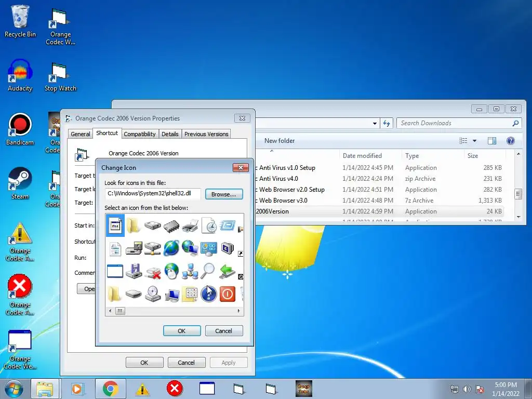Click the Explorer refresh button
The width and height of the screenshot is (532, 399).
387,124
